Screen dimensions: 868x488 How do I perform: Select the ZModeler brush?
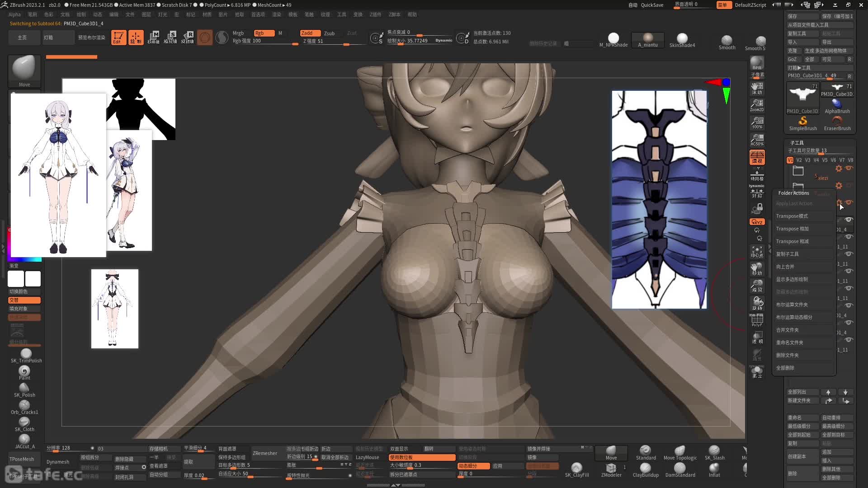[611, 470]
